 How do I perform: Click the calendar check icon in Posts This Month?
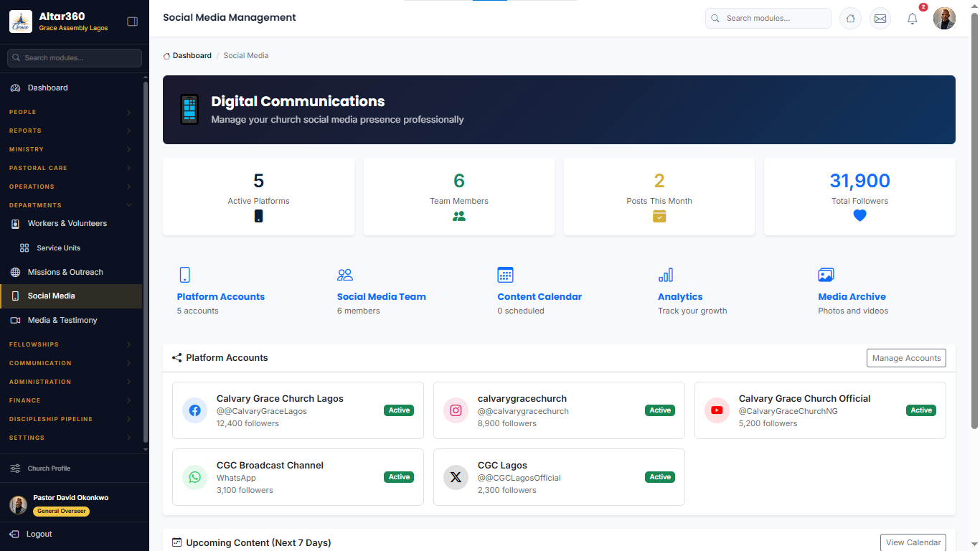[x=659, y=216]
